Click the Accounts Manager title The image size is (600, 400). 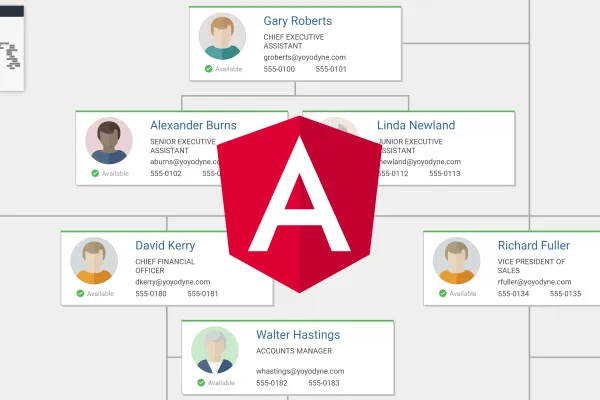pyautogui.click(x=294, y=351)
